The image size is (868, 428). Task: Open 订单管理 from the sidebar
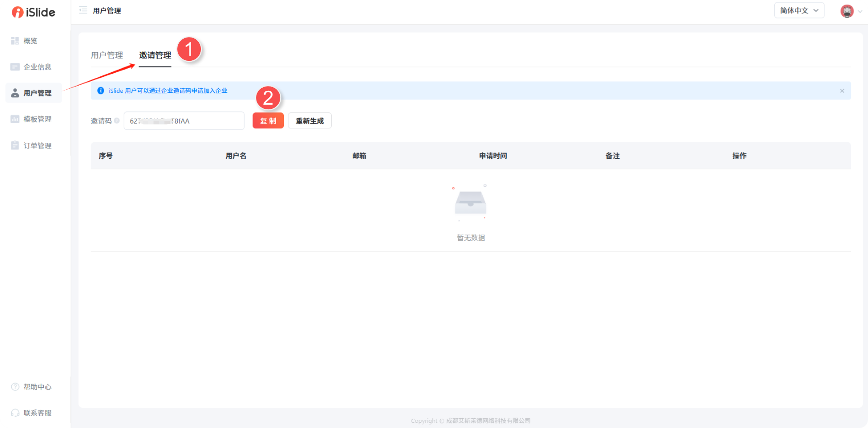37,146
